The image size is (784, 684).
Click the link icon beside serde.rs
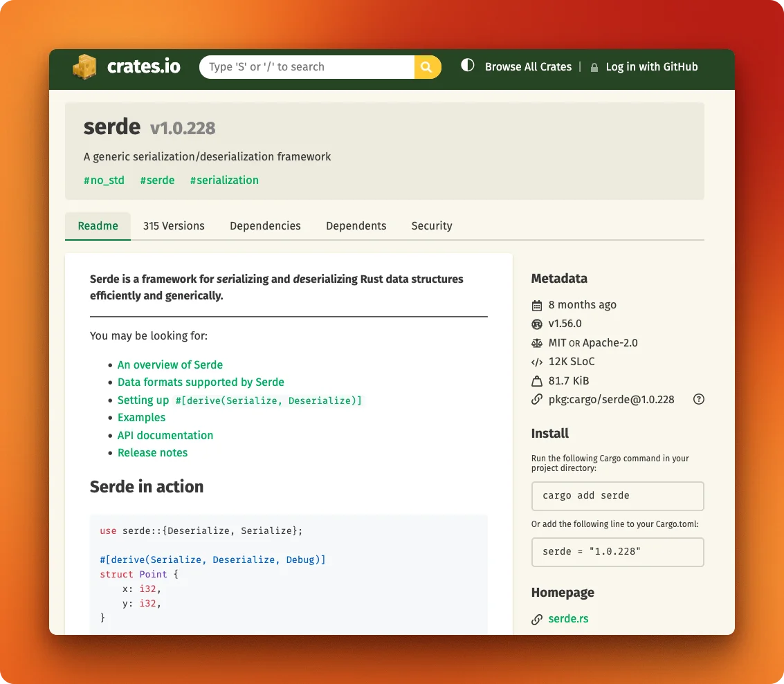537,620
